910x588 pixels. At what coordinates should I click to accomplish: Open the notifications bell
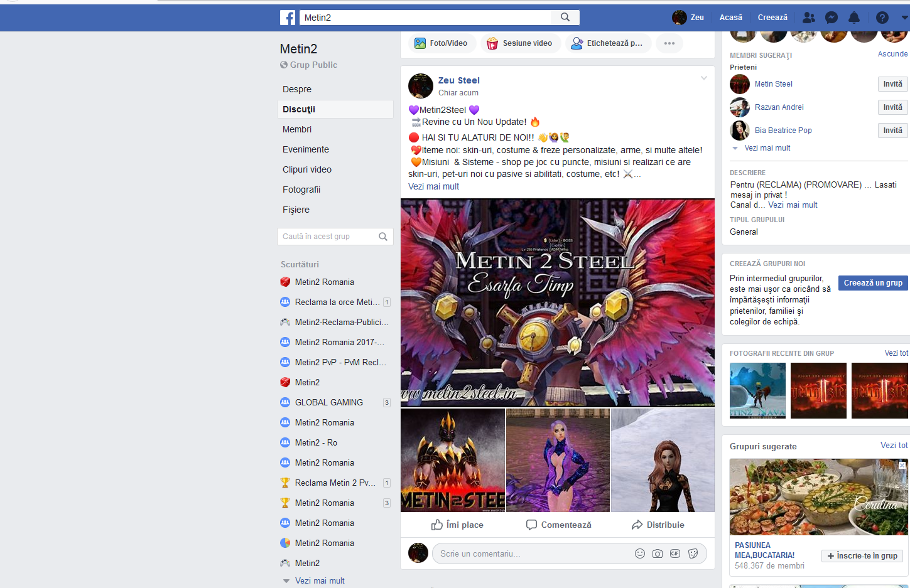click(854, 18)
